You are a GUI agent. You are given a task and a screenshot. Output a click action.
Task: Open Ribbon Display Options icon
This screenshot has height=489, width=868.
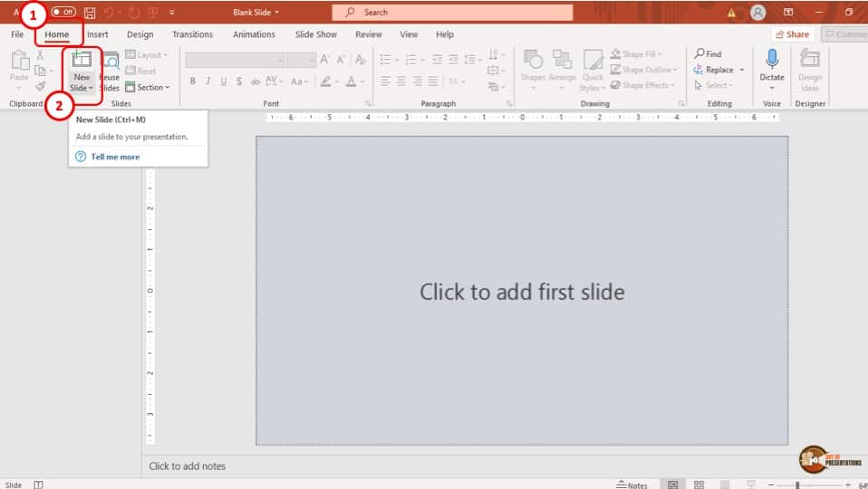788,12
